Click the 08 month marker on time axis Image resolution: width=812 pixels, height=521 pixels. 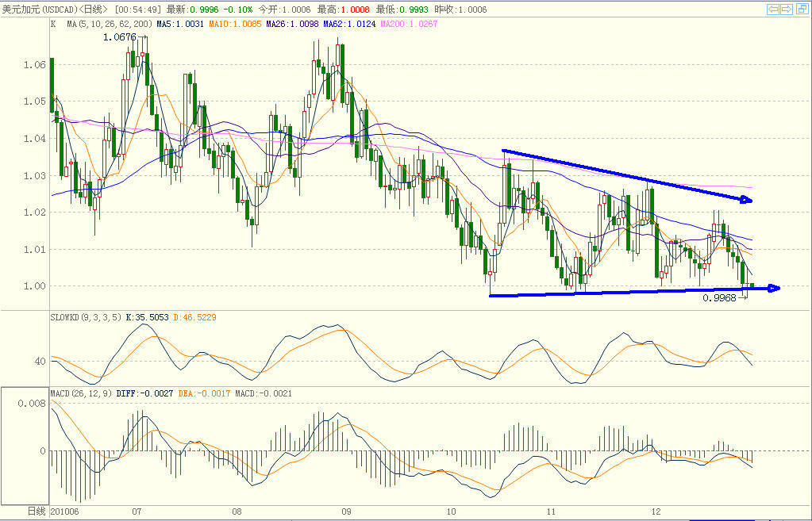237,511
